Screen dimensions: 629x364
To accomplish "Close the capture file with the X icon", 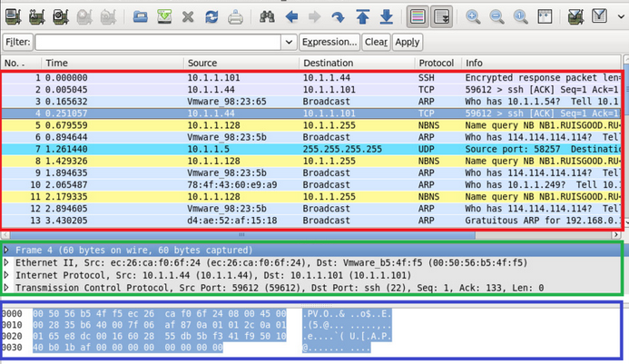I will (x=188, y=17).
